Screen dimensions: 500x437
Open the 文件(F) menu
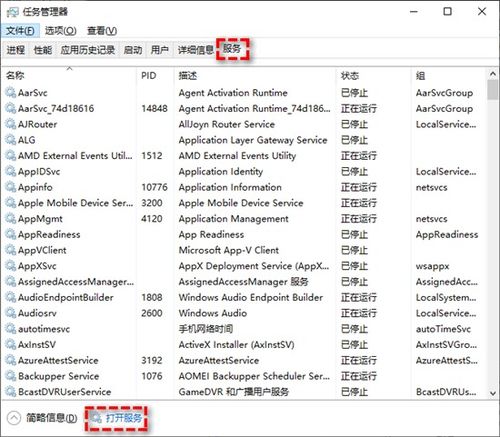(20, 31)
